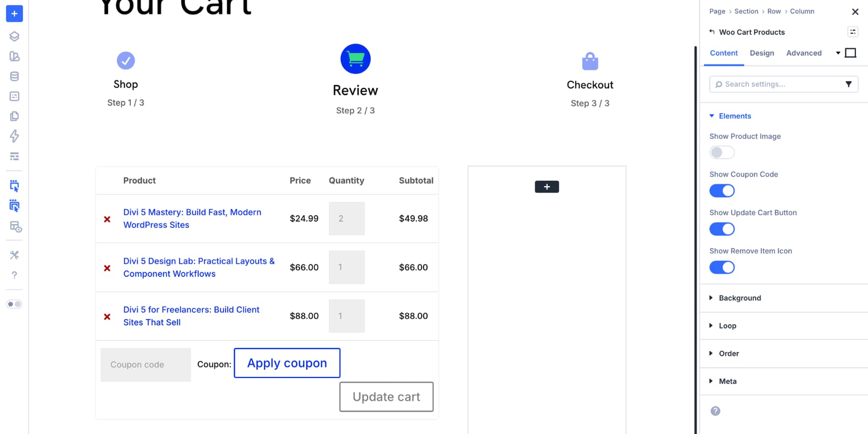Open Divi 5 for Freelancers product link
Screen dimensions: 868x434
(191, 316)
